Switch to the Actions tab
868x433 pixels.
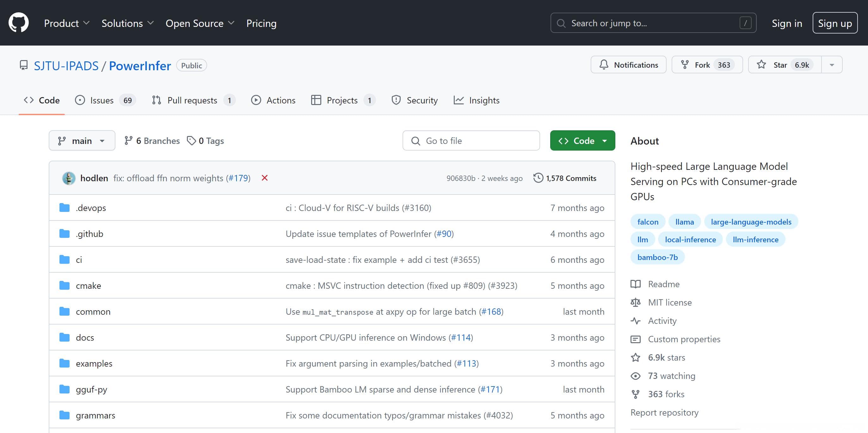[273, 100]
